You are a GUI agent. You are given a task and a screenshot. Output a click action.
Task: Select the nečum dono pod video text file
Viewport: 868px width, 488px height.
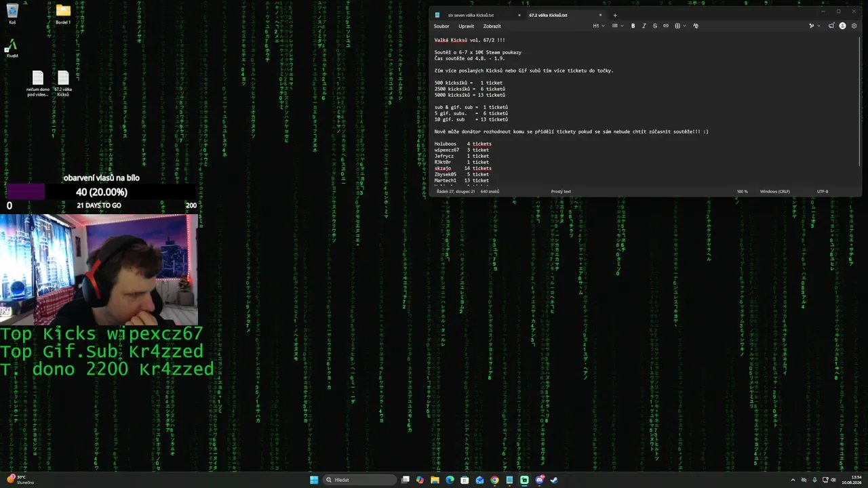coord(38,84)
